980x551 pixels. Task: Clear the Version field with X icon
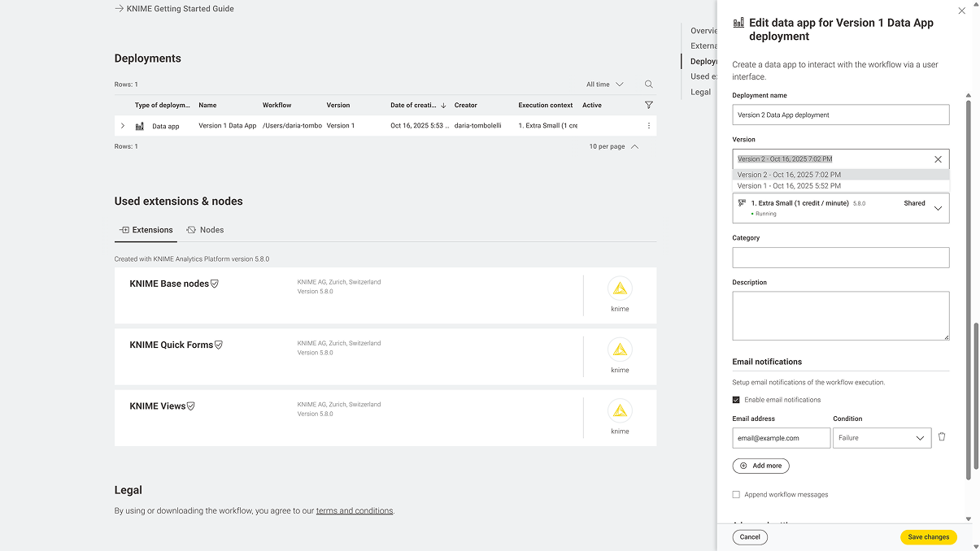[938, 159]
